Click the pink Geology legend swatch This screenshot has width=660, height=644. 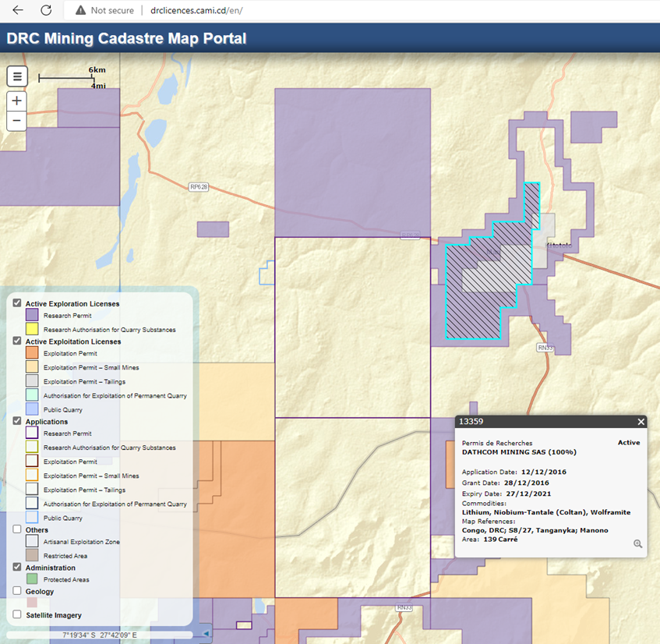pos(32,603)
